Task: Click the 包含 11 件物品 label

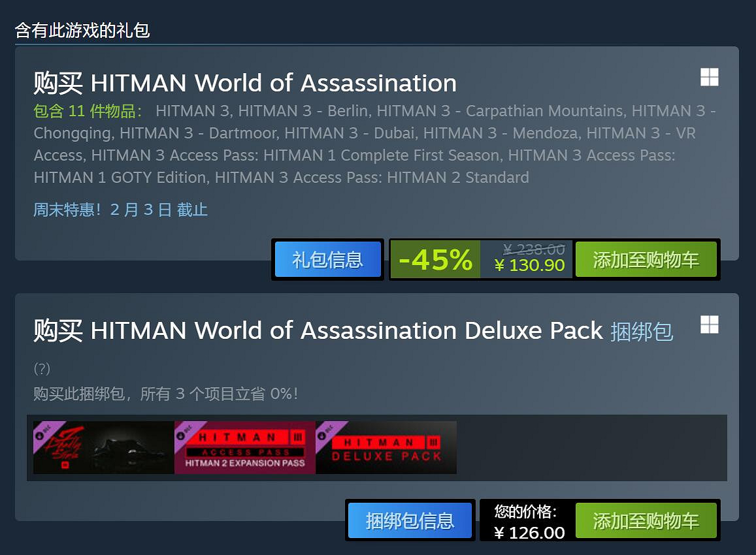Action: 88,110
